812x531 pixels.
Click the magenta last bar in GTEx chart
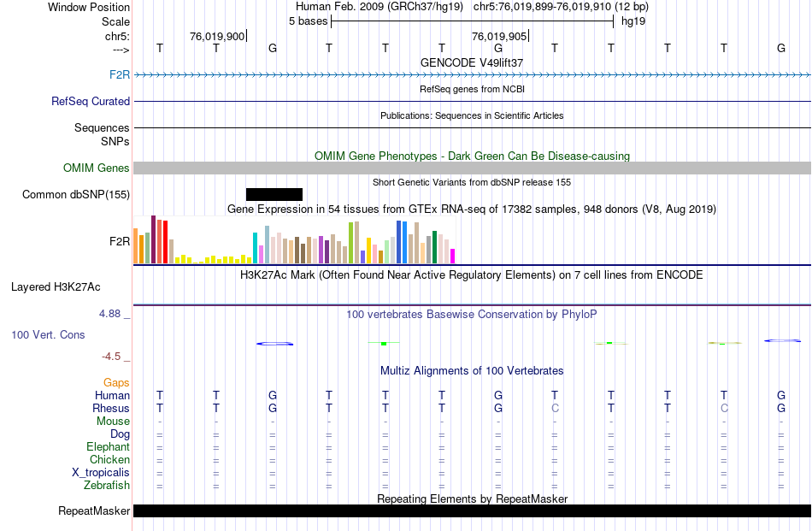tap(453, 256)
